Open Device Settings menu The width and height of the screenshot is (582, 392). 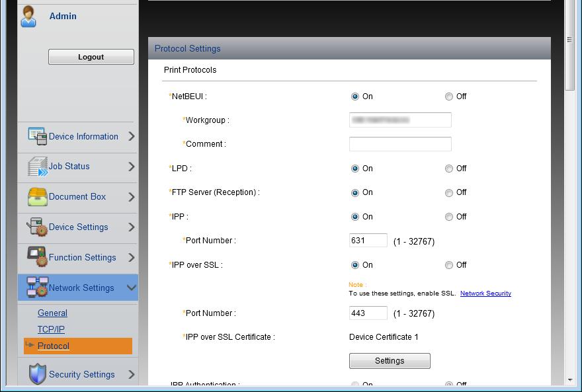(x=78, y=227)
